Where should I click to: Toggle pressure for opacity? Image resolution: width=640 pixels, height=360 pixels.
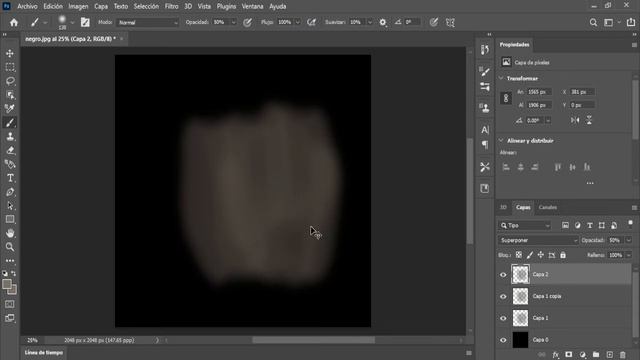[247, 22]
